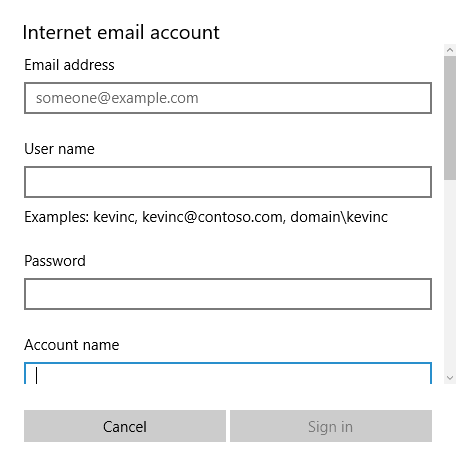Image resolution: width=456 pixels, height=456 pixels.
Task: Focus the User name text box
Action: (x=228, y=182)
